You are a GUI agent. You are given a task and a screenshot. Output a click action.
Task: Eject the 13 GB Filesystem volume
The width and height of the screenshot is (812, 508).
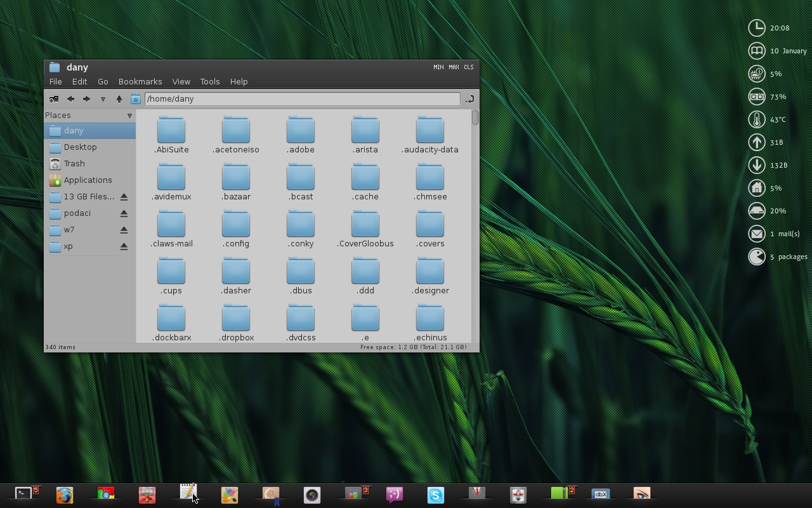[124, 197]
